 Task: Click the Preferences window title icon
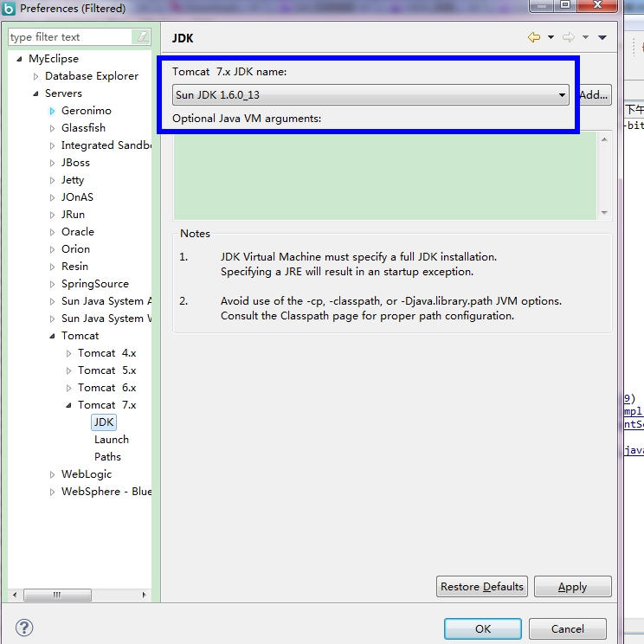(x=9, y=8)
